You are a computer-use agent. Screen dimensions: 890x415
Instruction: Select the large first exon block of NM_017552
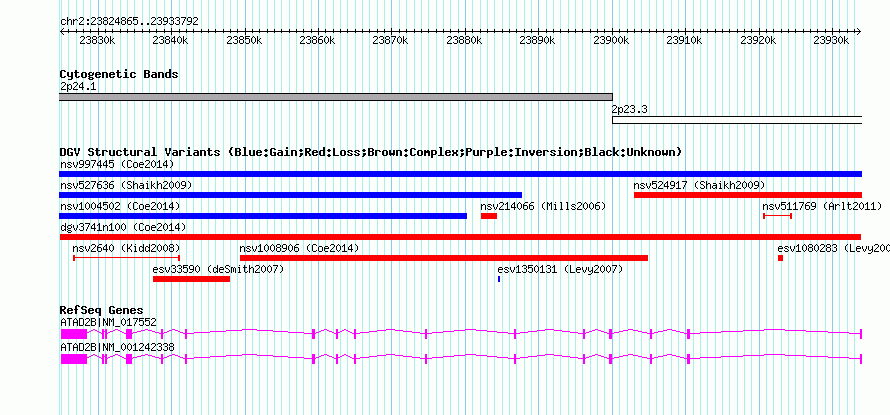tap(74, 334)
